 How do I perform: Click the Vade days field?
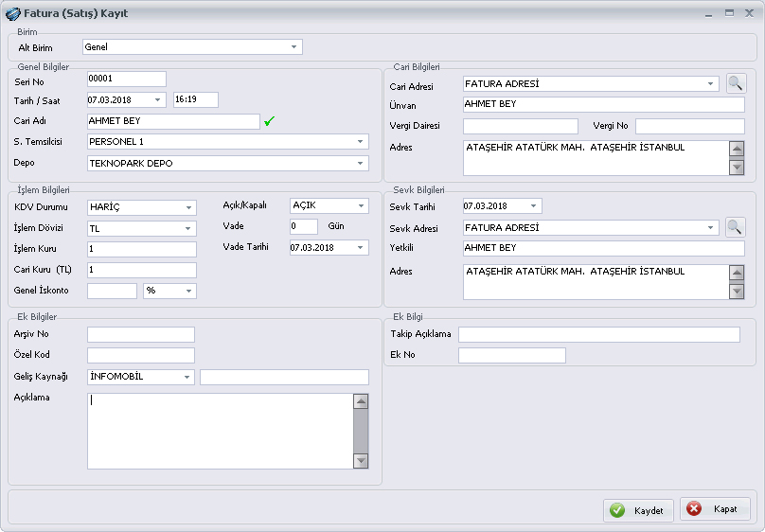click(x=304, y=226)
